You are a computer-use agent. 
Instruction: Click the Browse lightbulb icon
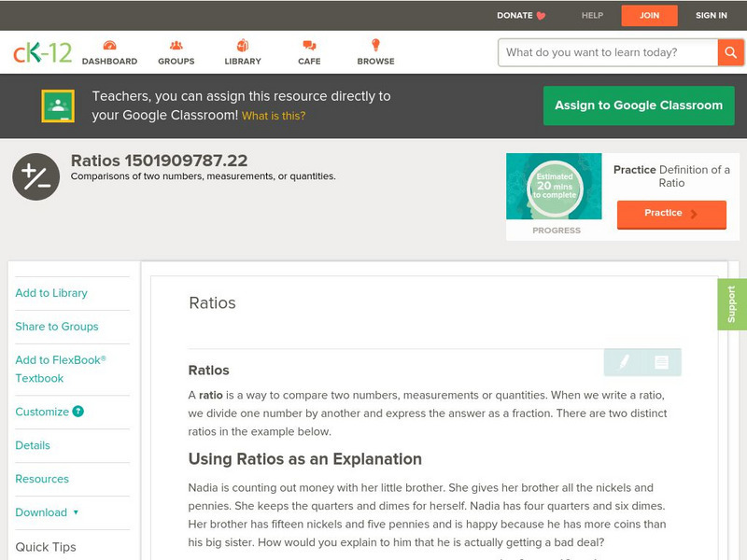tap(375, 46)
